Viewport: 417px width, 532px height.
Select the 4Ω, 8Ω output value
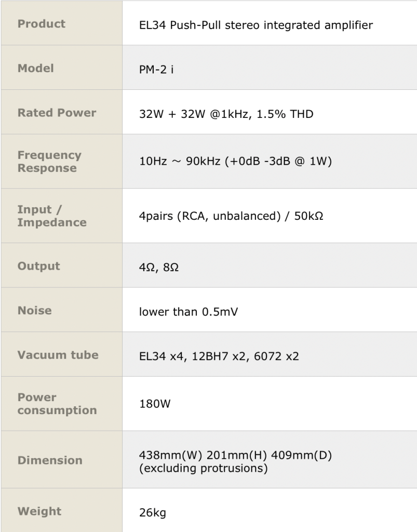159,268
